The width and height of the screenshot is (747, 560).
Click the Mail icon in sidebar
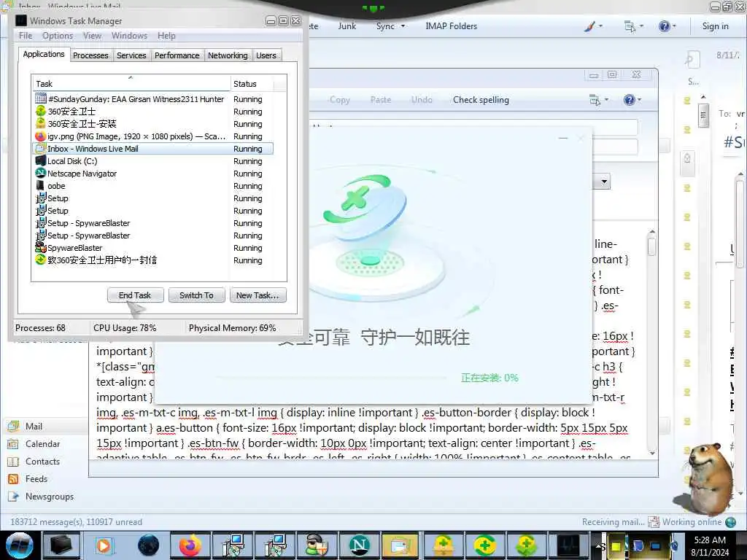13,426
